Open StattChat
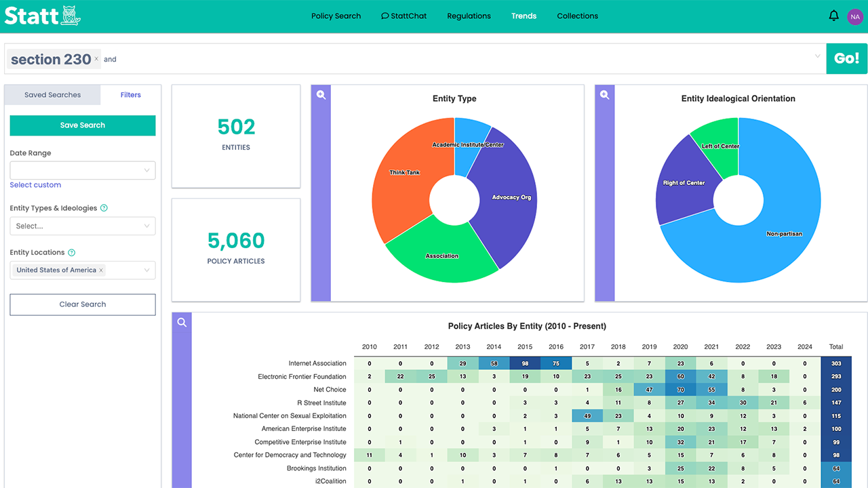 404,16
